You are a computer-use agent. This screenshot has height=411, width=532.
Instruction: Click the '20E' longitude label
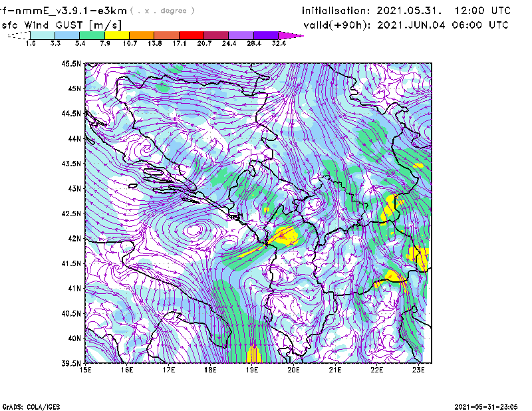click(x=293, y=370)
